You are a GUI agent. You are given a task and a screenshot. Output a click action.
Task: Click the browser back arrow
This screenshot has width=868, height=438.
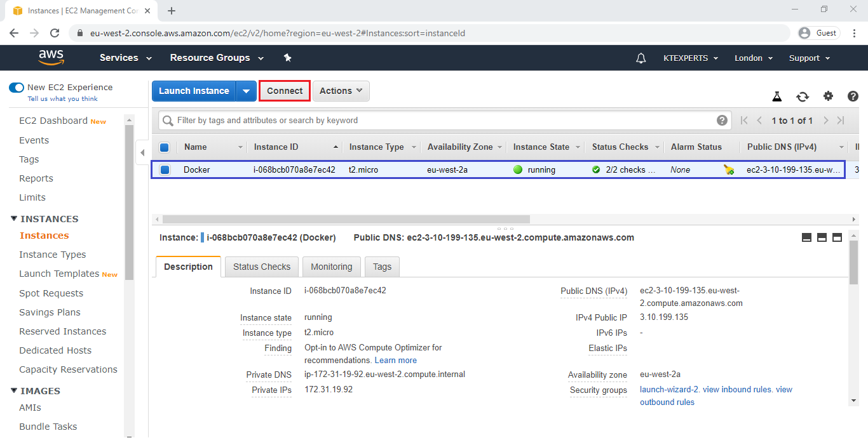(14, 33)
